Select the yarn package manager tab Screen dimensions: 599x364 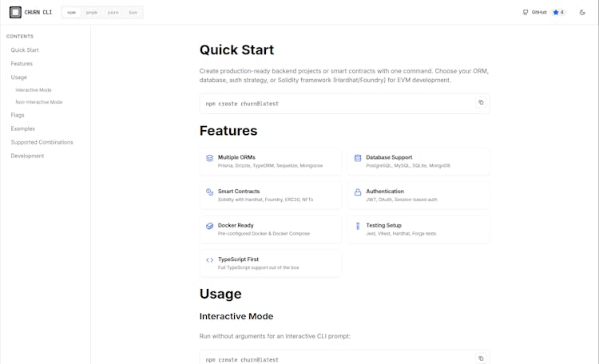coord(113,13)
